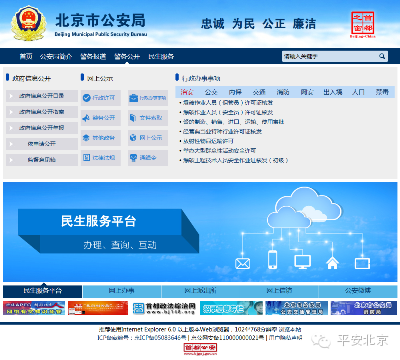This screenshot has height=360, width=400.
Task: Select the 交通 tab
Action: 259,92
